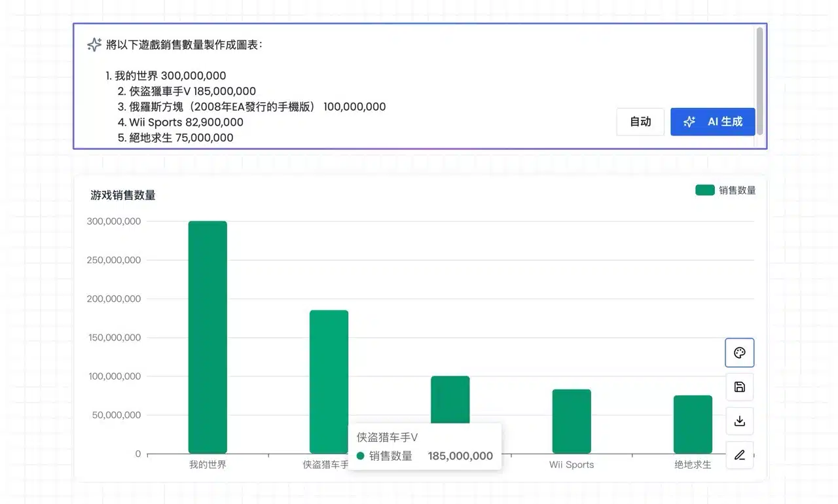
Task: Click the 我的世界 x-axis label
Action: [208, 465]
